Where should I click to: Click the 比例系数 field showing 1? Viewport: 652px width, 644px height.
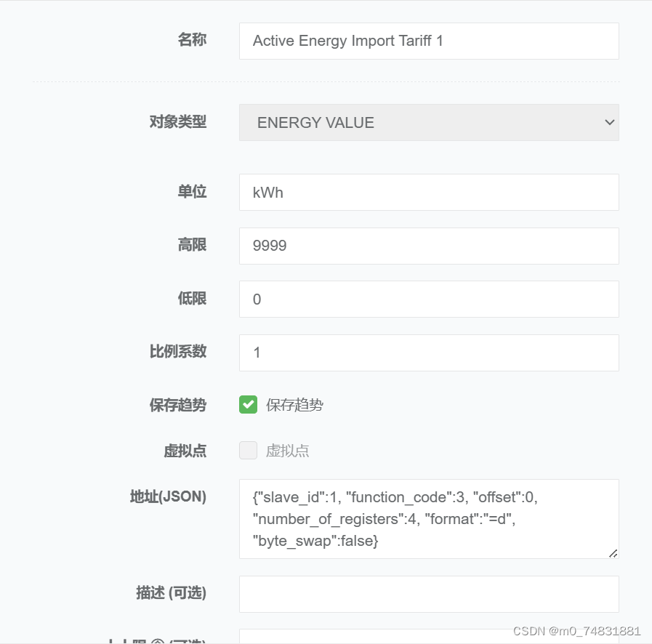coord(429,352)
